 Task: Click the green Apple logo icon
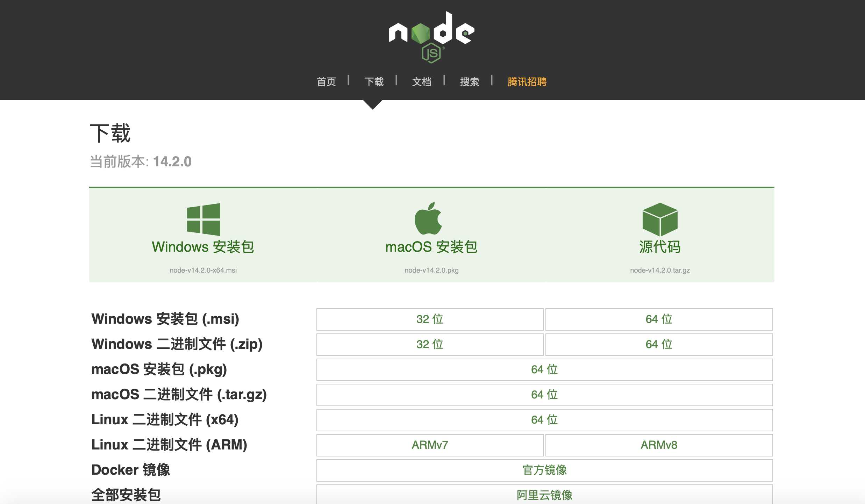point(428,218)
